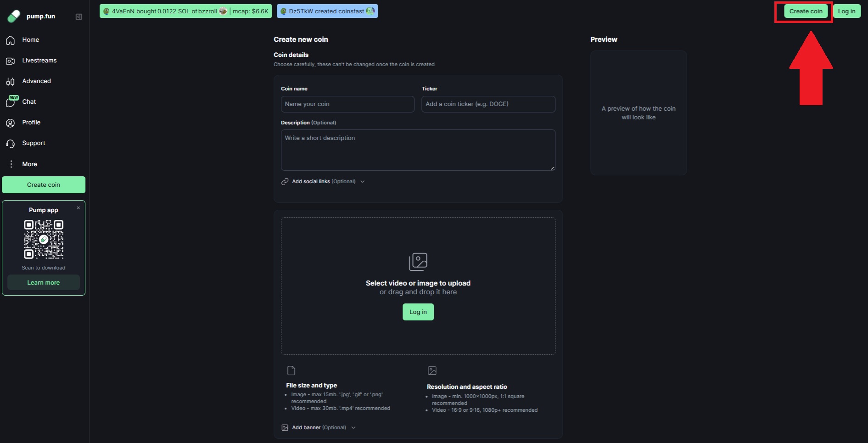Go to Advanced in the sidebar
868x443 pixels.
[37, 81]
